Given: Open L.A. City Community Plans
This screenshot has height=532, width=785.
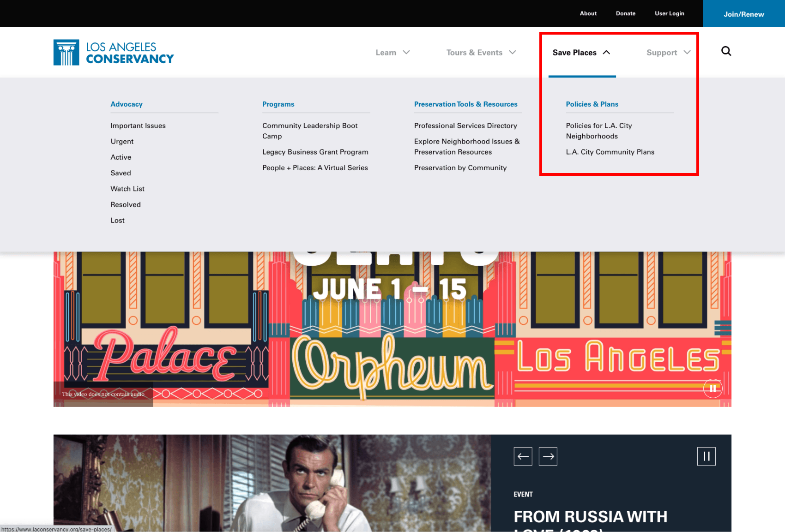Looking at the screenshot, I should click(610, 152).
